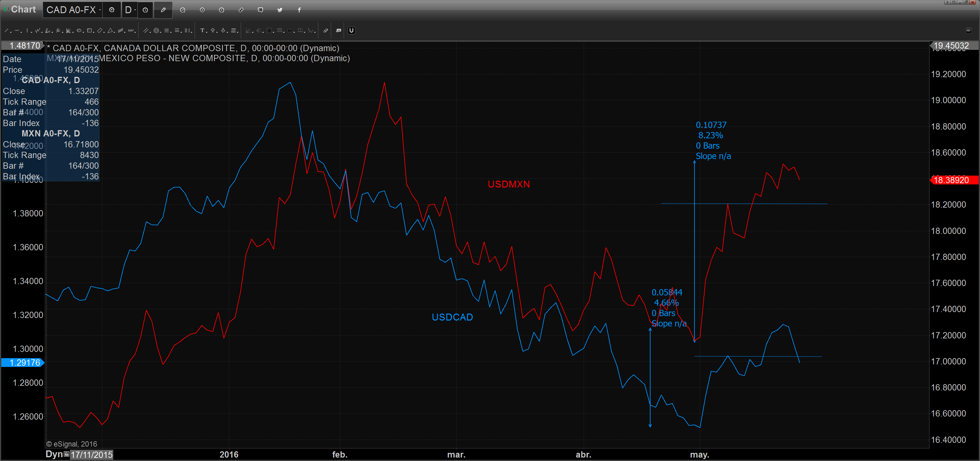
Task: Click the Chart window title label
Action: (x=23, y=9)
